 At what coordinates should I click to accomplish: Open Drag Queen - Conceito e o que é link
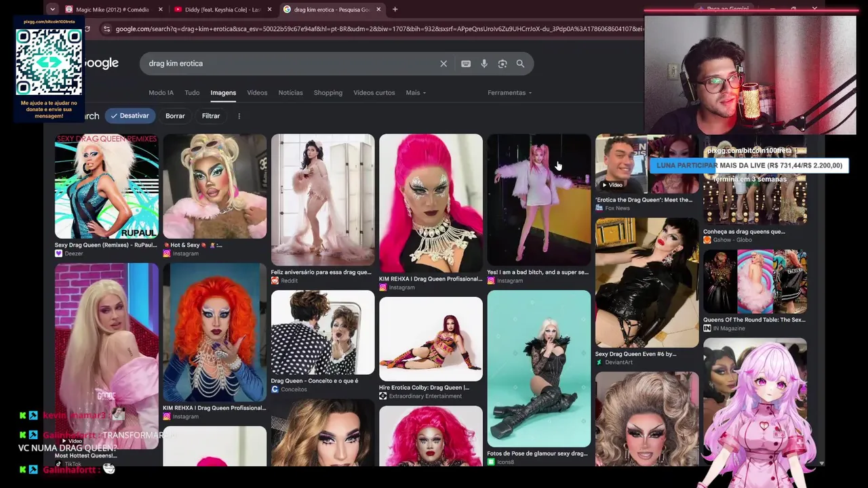(315, 381)
